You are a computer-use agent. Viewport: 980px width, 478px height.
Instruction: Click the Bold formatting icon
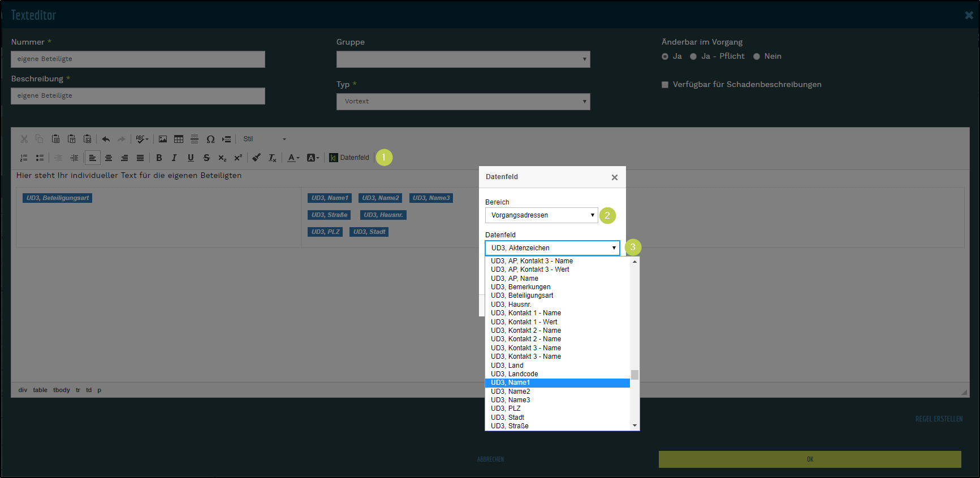(159, 158)
